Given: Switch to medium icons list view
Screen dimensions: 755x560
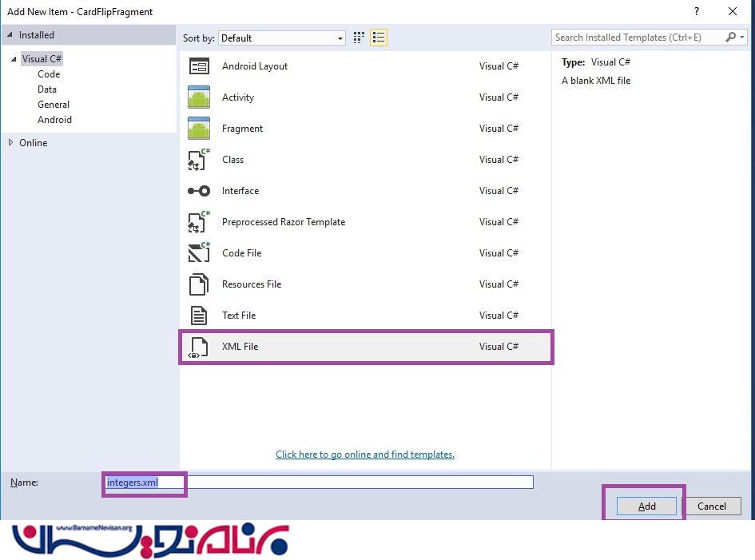Looking at the screenshot, I should 379,38.
